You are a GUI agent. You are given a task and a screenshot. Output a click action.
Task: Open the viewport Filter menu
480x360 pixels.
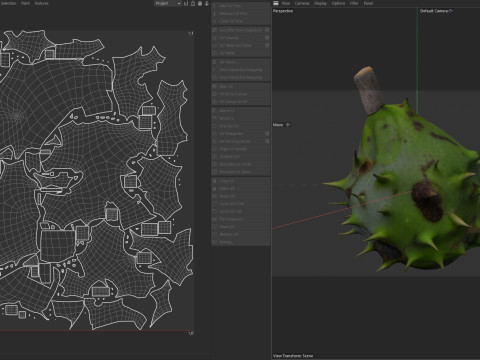pos(354,3)
